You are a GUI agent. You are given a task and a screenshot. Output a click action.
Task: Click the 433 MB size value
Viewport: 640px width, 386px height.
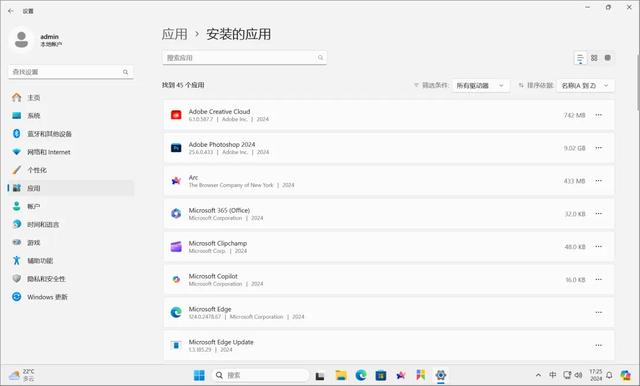(x=575, y=181)
